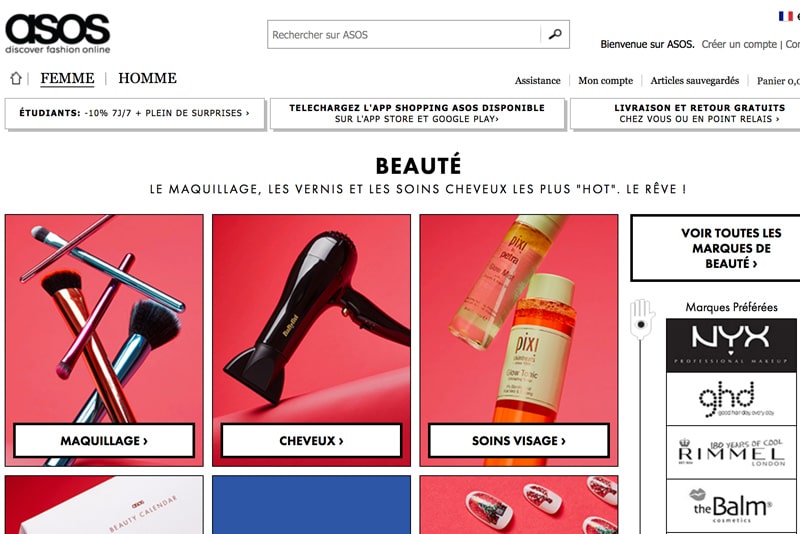The image size is (800, 534).
Task: Open the Rimmel London brand logo
Action: click(731, 452)
